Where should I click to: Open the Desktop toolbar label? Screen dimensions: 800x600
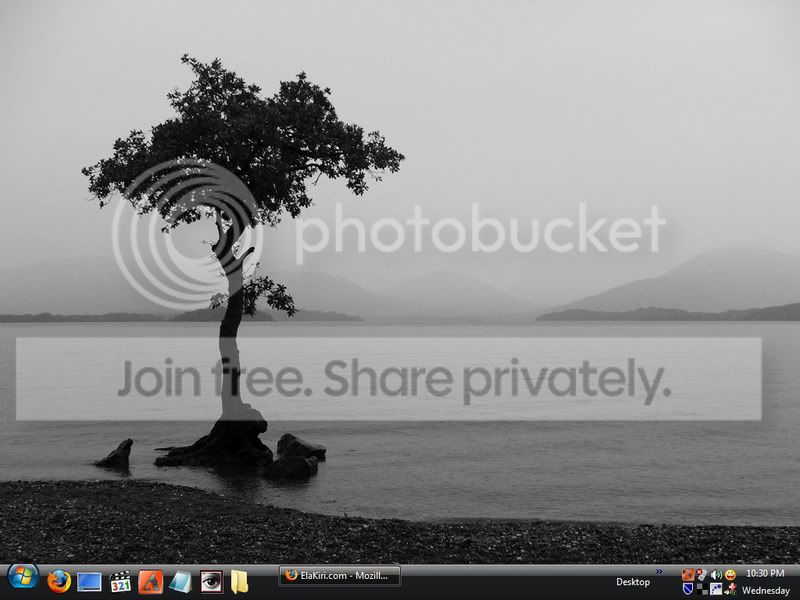click(633, 582)
